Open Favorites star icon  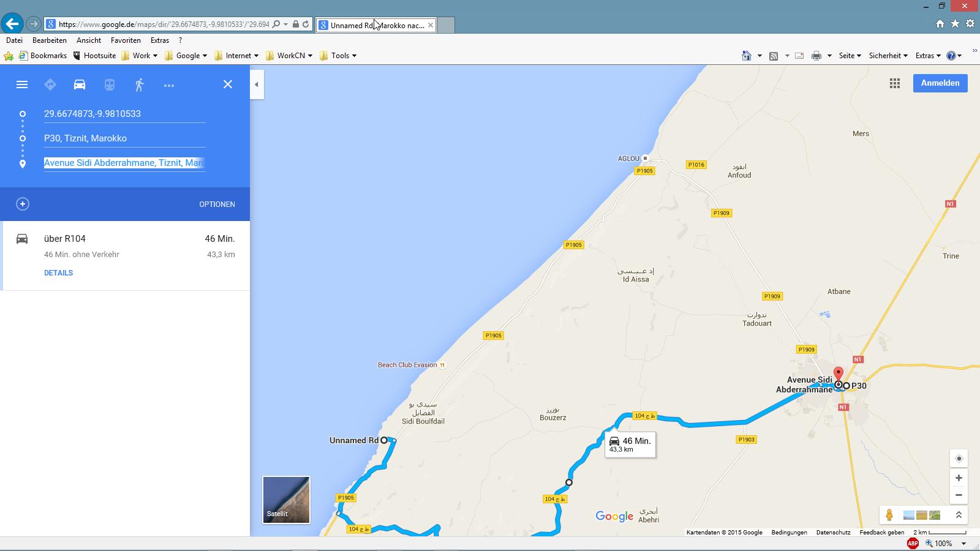click(x=955, y=24)
